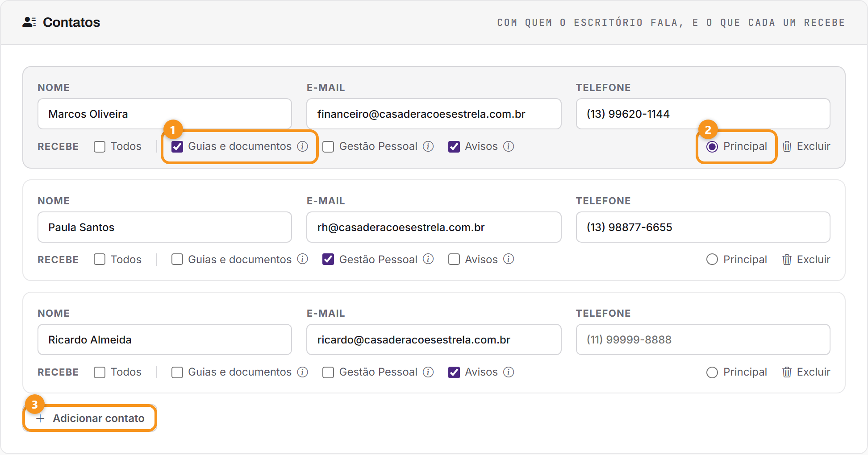Check Gestão Pessoal for Marcos Oliveira
Screen dimensions: 868x455
pyautogui.click(x=328, y=147)
